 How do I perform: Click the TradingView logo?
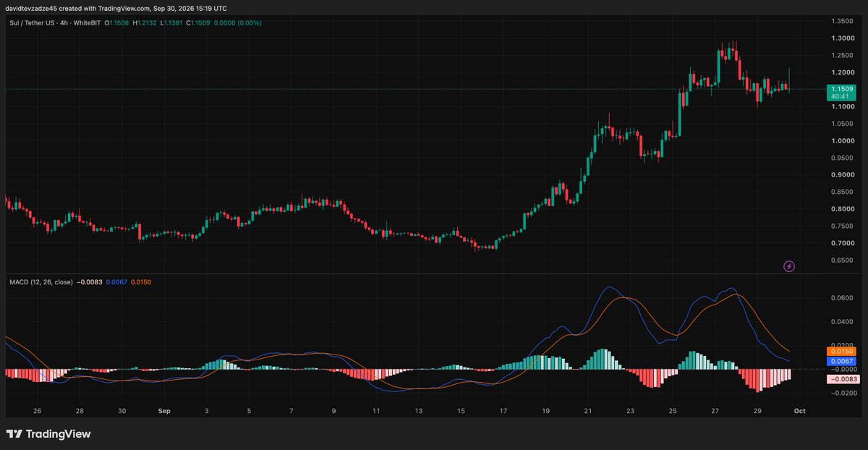coord(48,434)
